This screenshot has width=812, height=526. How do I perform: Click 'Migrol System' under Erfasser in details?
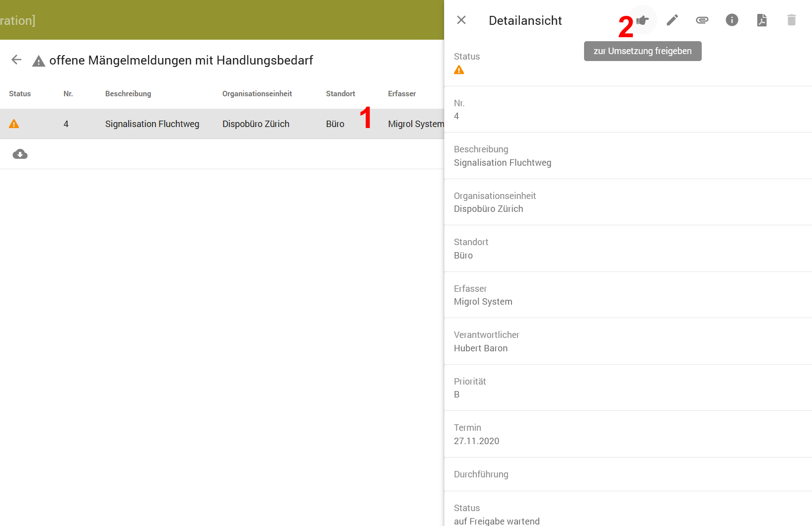pyautogui.click(x=483, y=302)
